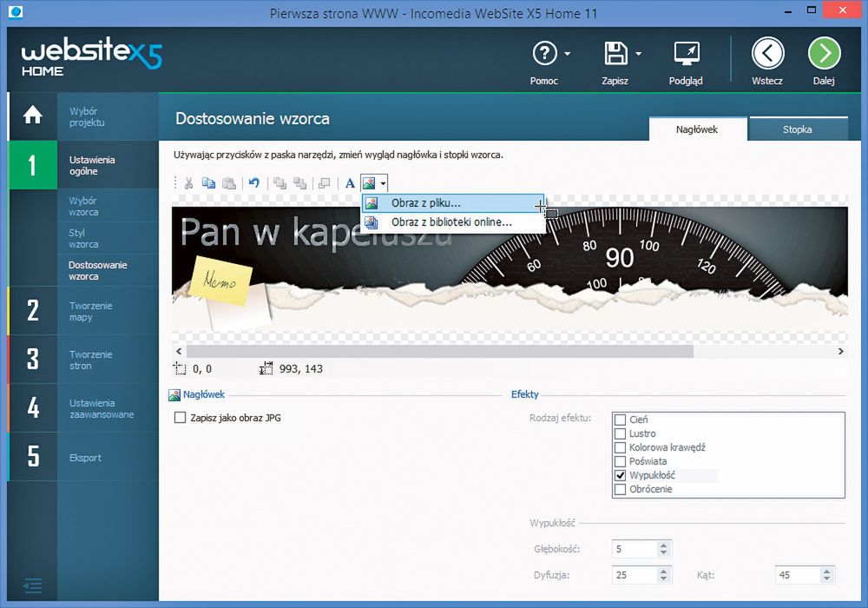This screenshot has height=608, width=868.
Task: Click the app icon in the title bar
Action: (16, 11)
